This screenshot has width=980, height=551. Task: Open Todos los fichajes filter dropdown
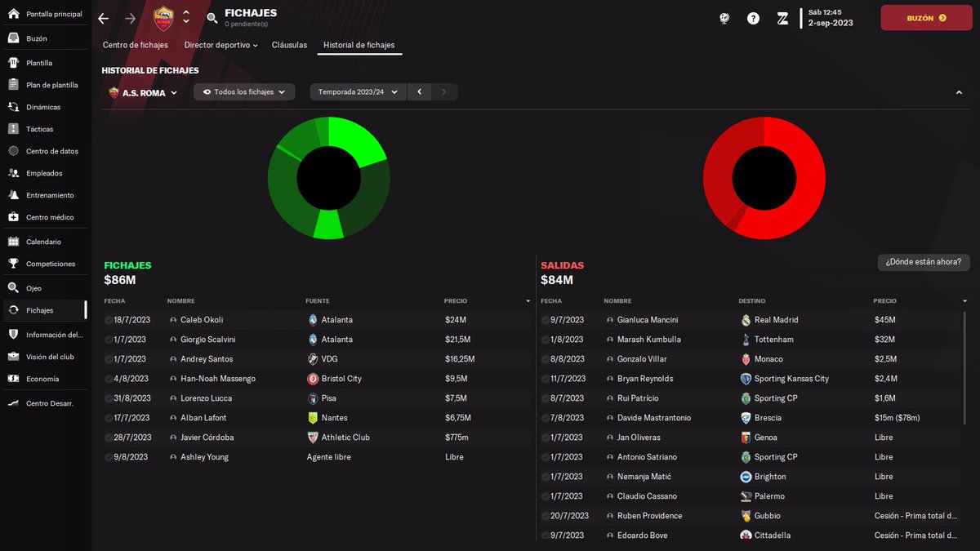244,92
